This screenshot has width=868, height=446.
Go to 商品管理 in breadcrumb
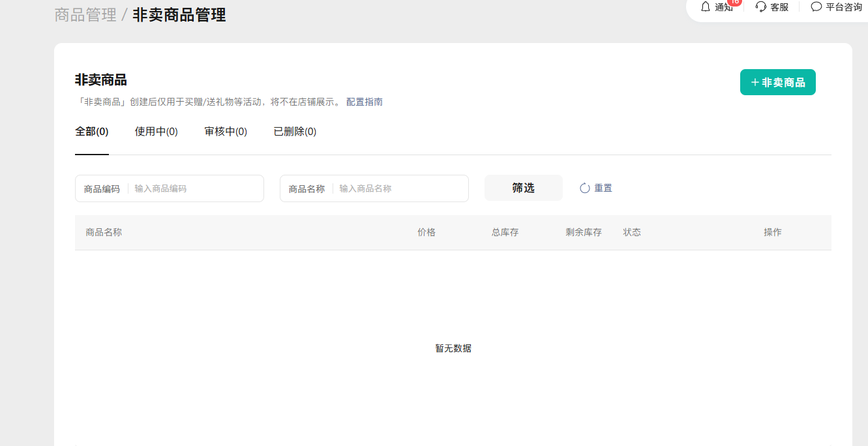(85, 15)
